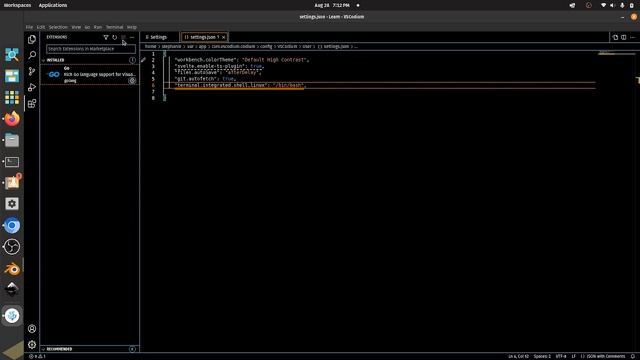
Task: Change language mode JSON with Comments
Action: point(606,356)
